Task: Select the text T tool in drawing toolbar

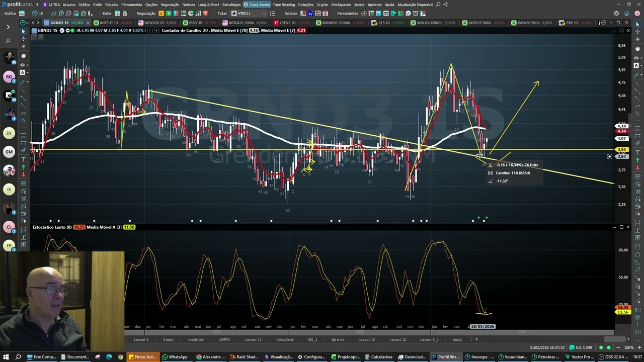Action: click(23, 159)
